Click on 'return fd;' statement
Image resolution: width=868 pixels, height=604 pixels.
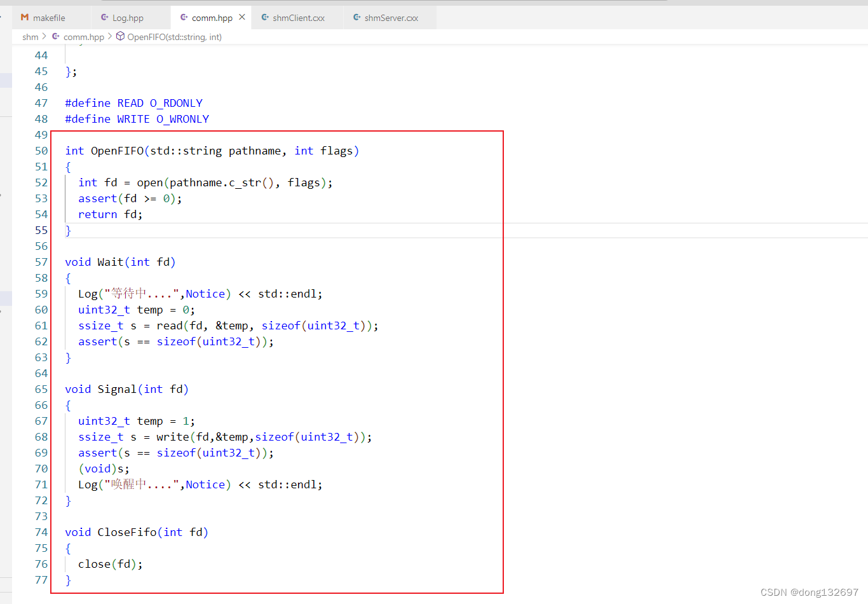point(111,214)
